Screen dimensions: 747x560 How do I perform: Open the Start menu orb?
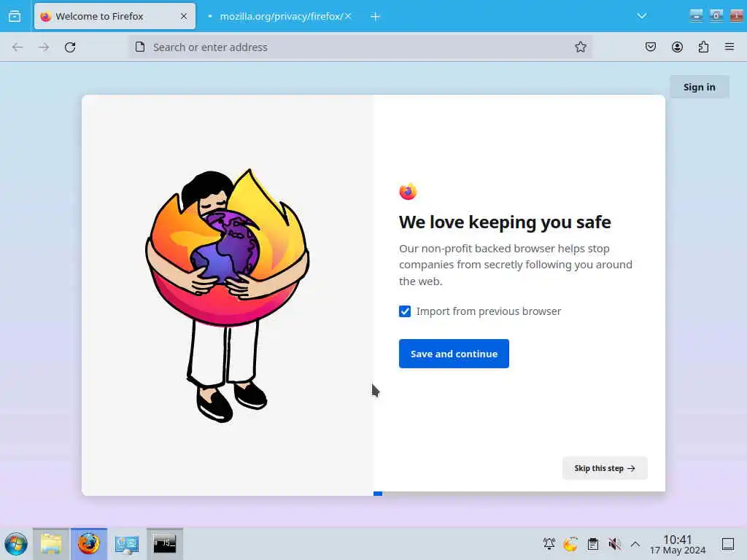coord(16,544)
